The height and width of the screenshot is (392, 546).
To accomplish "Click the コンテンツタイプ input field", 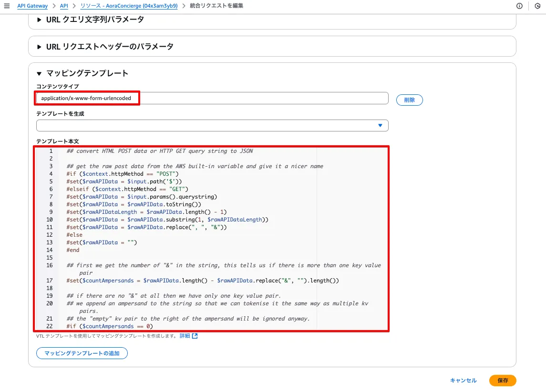I will click(212, 98).
